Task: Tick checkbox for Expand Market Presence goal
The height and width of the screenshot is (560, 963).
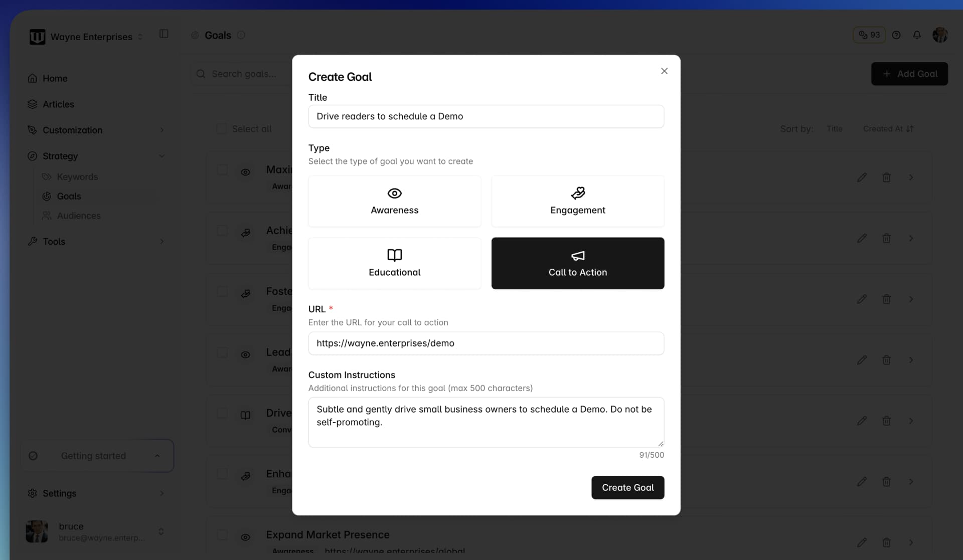Action: point(222,535)
